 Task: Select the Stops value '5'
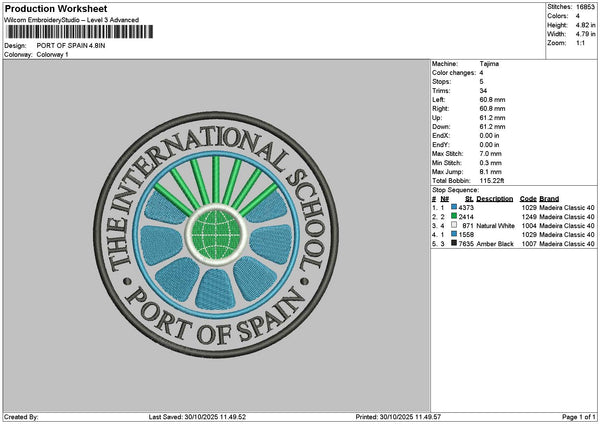[x=481, y=82]
